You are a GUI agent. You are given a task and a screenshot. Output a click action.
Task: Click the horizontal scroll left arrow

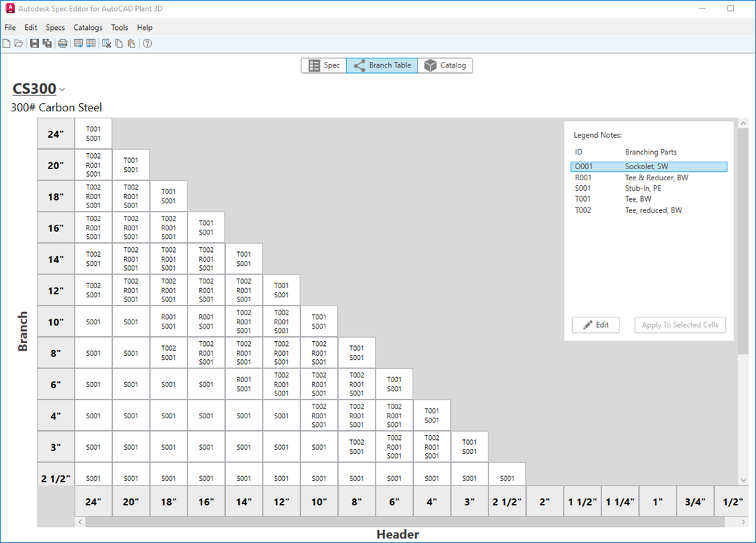coord(80,522)
